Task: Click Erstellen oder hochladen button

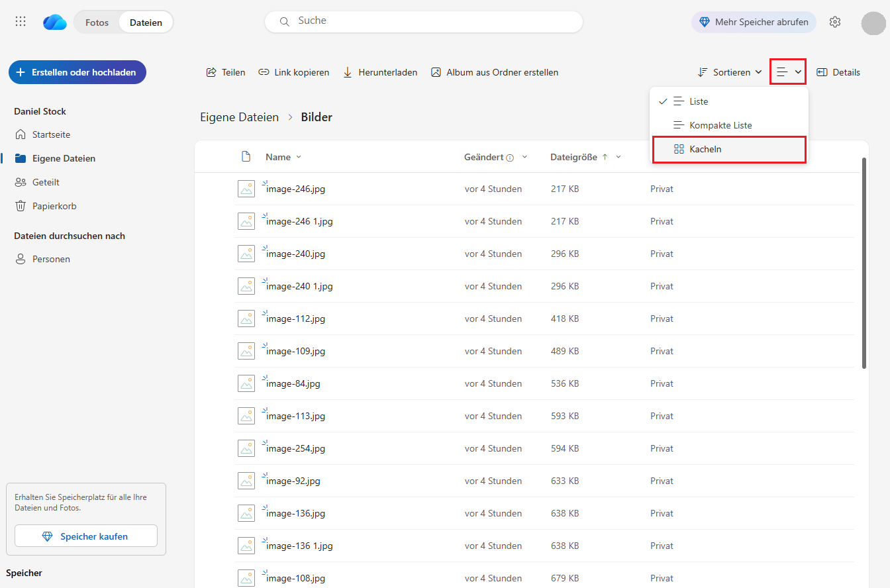Action: pos(77,72)
